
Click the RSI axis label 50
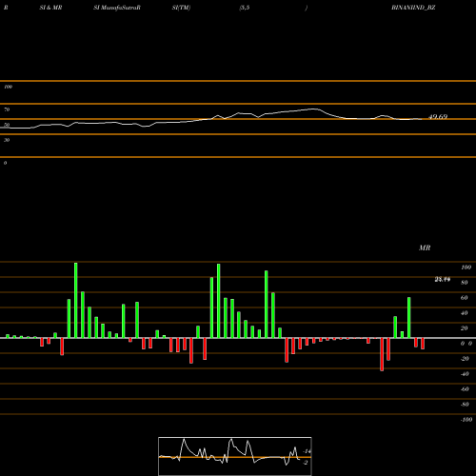click(x=7, y=125)
